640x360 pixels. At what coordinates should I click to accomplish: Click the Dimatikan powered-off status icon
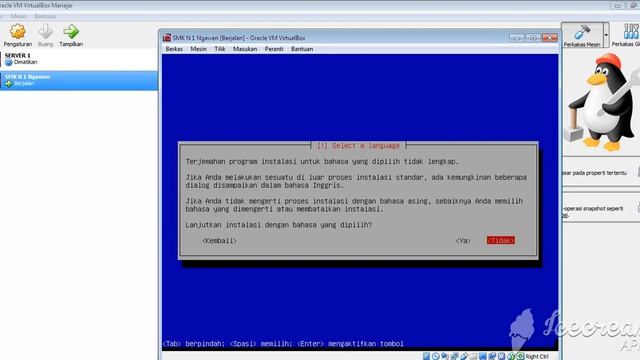[x=9, y=62]
